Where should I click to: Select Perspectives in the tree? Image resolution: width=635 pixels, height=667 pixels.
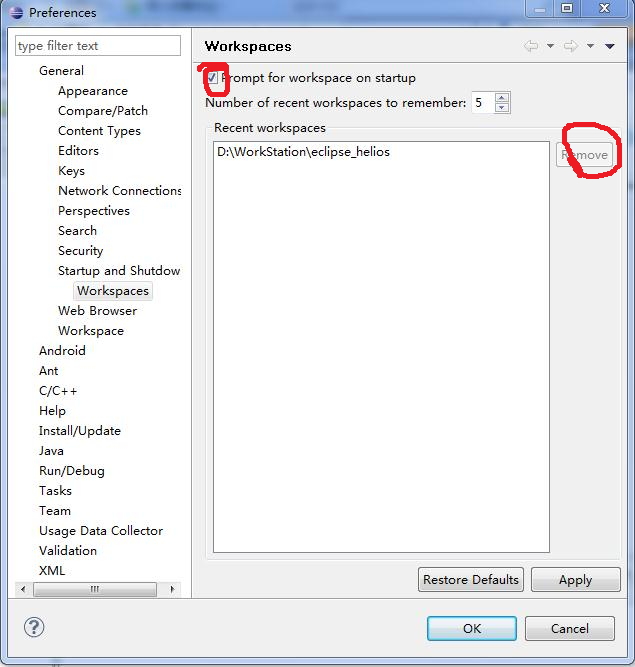coord(94,211)
